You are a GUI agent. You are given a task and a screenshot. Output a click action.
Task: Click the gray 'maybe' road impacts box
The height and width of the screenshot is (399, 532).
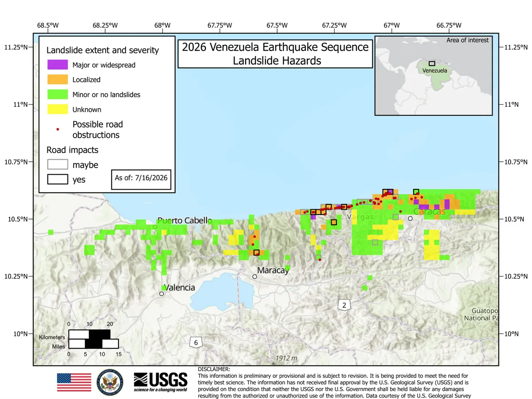pos(58,164)
